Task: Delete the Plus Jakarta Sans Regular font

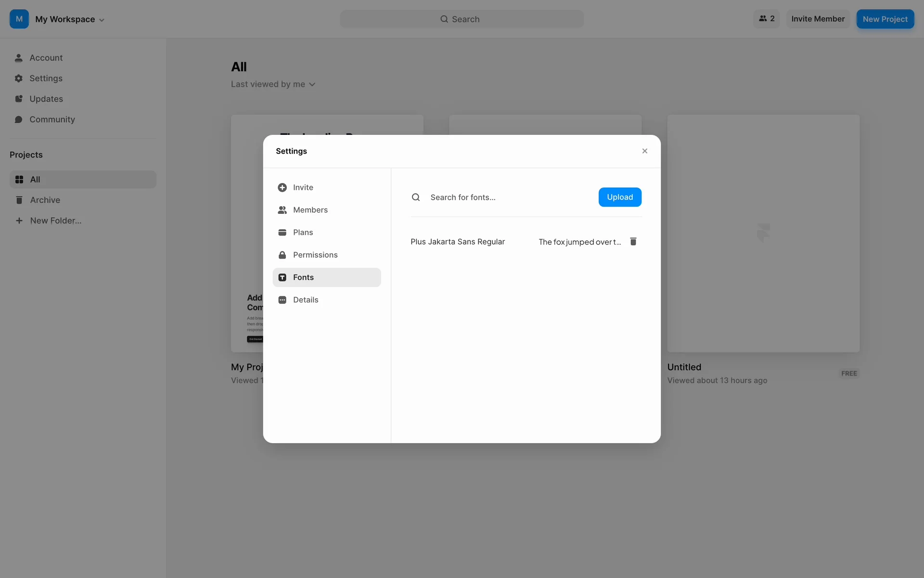Action: point(633,241)
